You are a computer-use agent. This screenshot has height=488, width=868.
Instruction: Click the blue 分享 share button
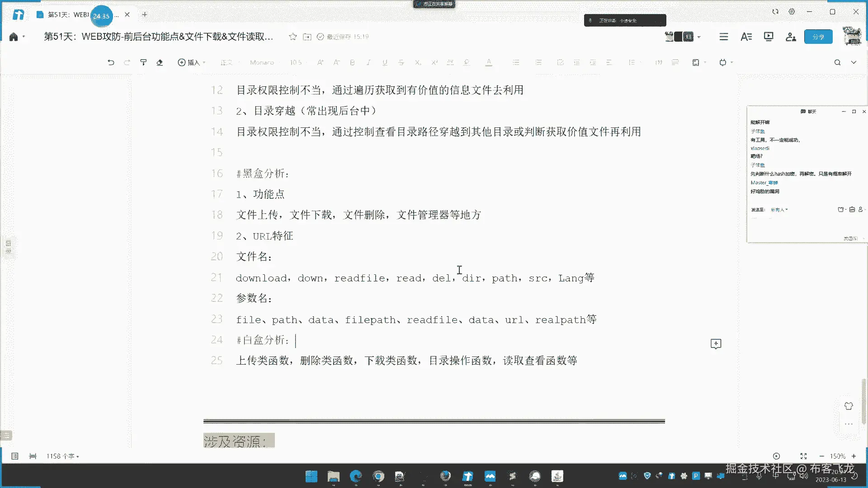(818, 37)
